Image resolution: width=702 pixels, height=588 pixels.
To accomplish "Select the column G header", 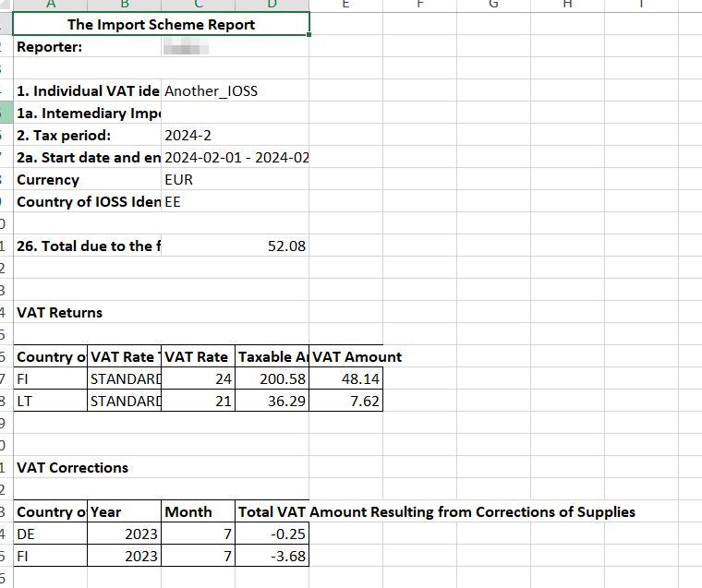I will click(x=493, y=5).
